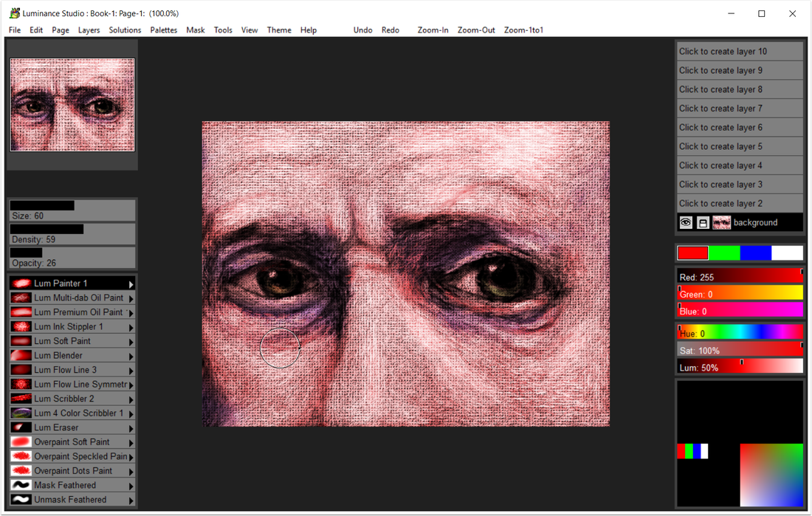Open the Solutions menu
The height and width of the screenshot is (516, 812).
pos(125,30)
